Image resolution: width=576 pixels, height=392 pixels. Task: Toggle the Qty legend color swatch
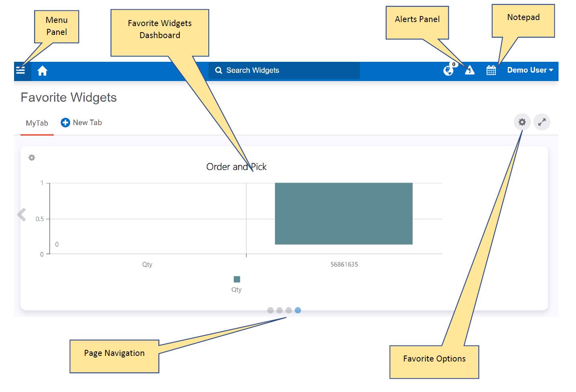pyautogui.click(x=237, y=279)
